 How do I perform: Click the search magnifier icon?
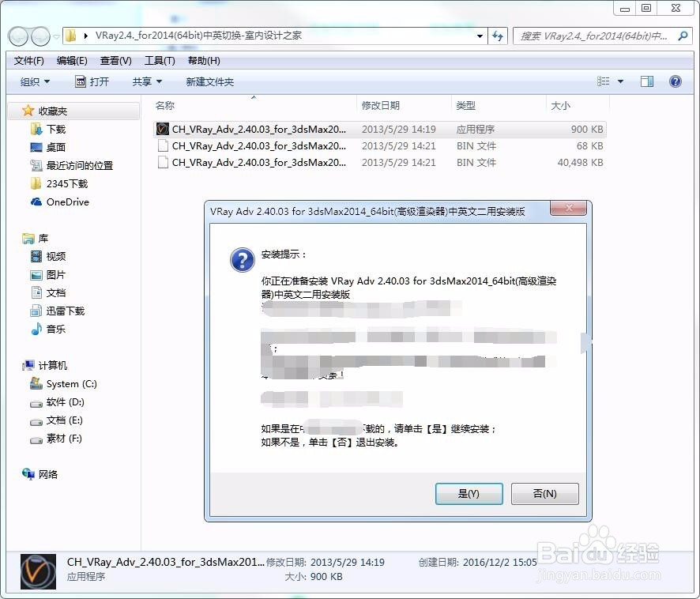coord(683,36)
